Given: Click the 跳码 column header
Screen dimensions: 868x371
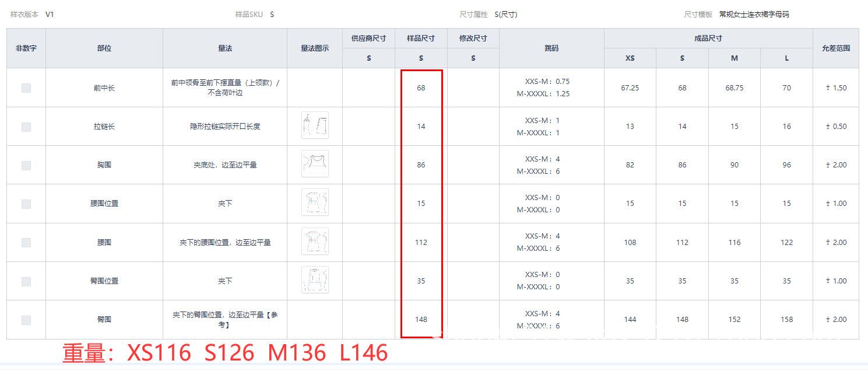Looking at the screenshot, I should coord(551,48).
